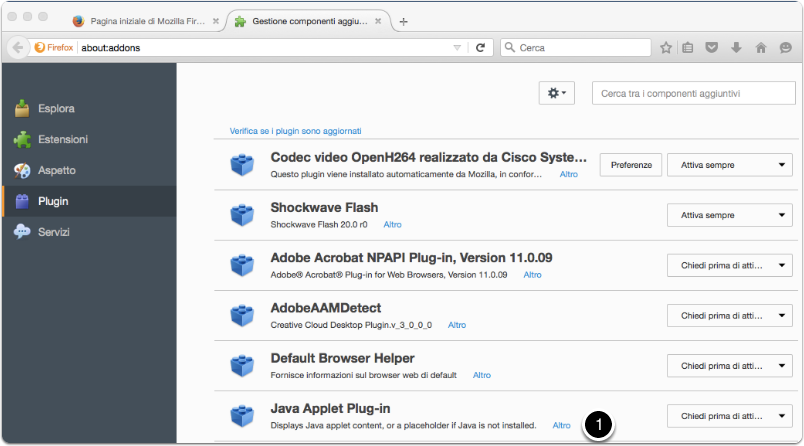This screenshot has height=446, width=804.
Task: Reload the page with the refresh icon
Action: click(x=480, y=48)
